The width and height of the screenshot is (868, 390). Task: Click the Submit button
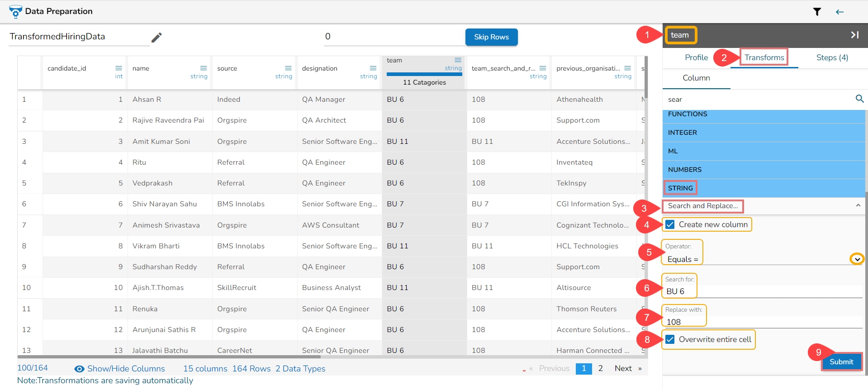(841, 361)
